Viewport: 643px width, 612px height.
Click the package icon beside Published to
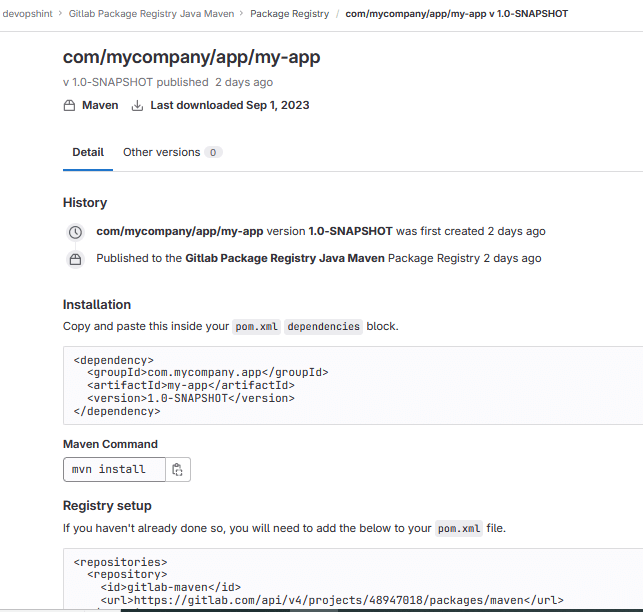pyautogui.click(x=75, y=259)
